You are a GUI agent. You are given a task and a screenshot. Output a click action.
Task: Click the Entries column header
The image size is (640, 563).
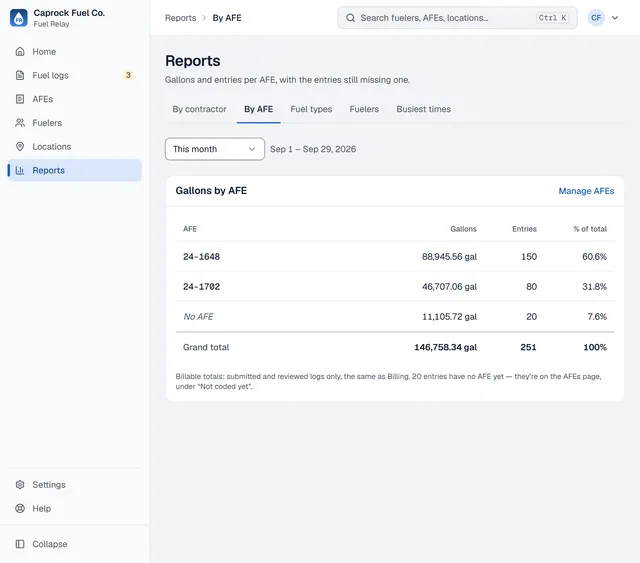524,229
